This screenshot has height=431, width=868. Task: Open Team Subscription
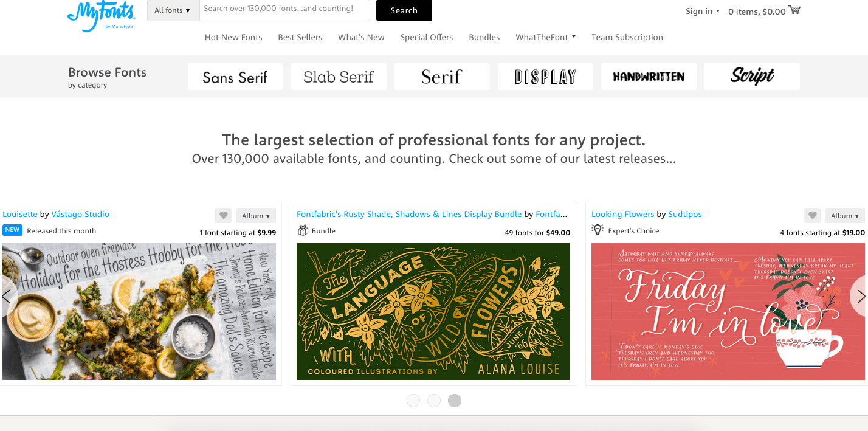(627, 37)
